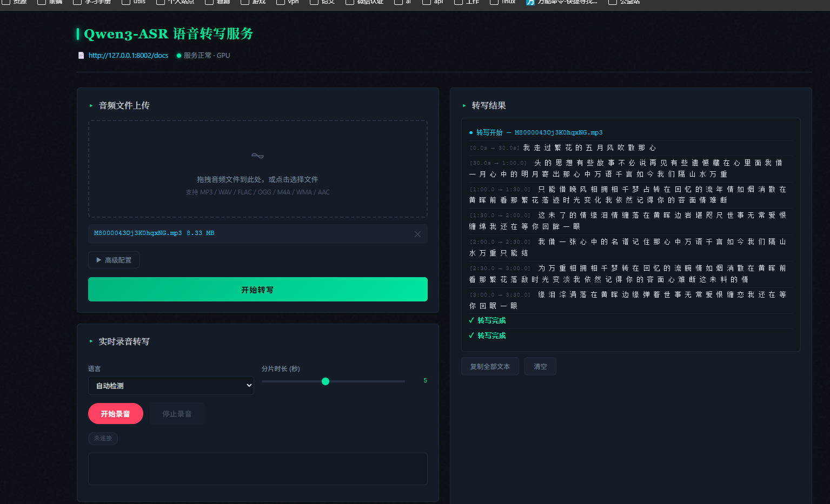Select the [2:00.0 → 2:30.0] transcript segment
Image resolution: width=830 pixels, height=504 pixels.
coord(630,247)
